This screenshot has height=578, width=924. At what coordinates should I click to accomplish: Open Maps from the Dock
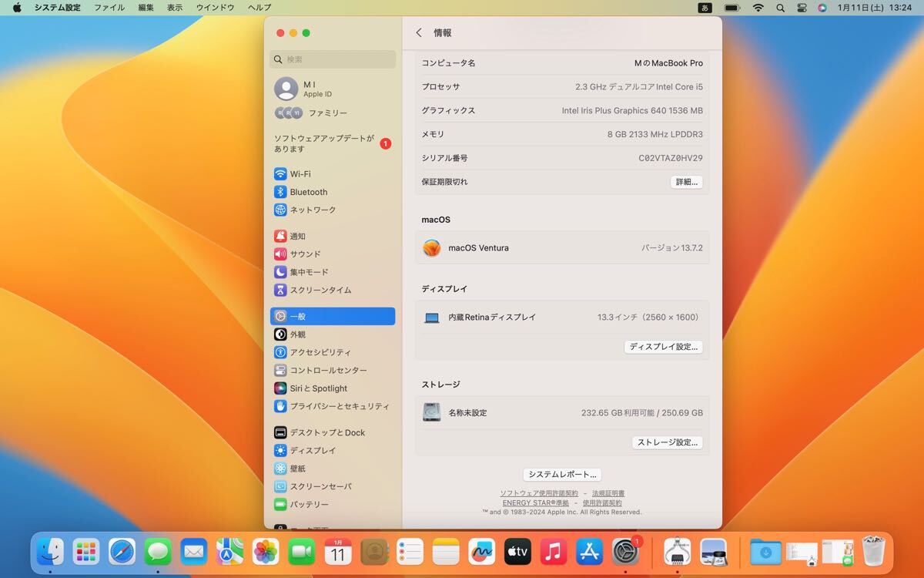pos(229,551)
